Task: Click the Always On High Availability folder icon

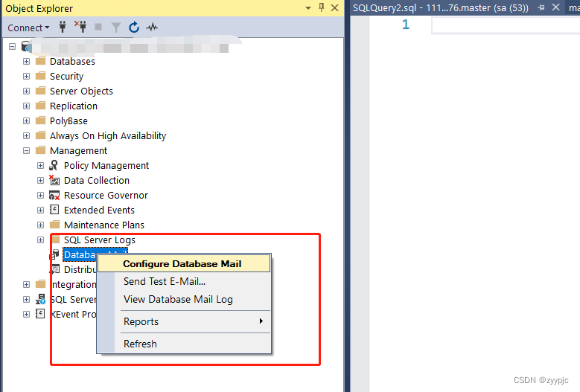Action: point(40,135)
